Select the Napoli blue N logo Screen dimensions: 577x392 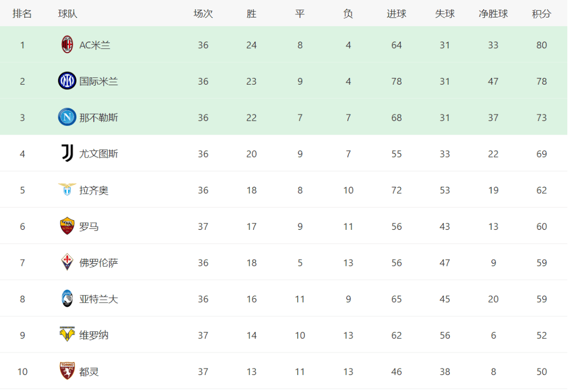tap(67, 117)
